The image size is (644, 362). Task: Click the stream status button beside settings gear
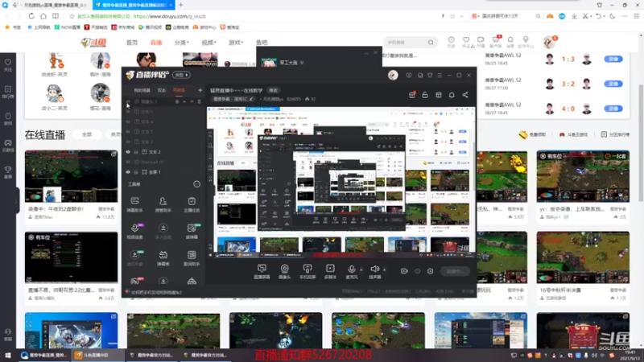(x=455, y=271)
